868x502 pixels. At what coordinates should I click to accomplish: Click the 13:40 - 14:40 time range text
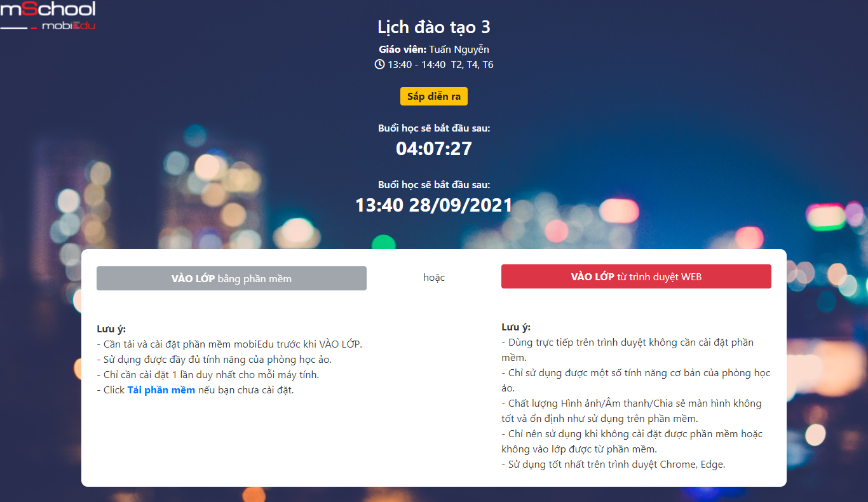point(417,65)
